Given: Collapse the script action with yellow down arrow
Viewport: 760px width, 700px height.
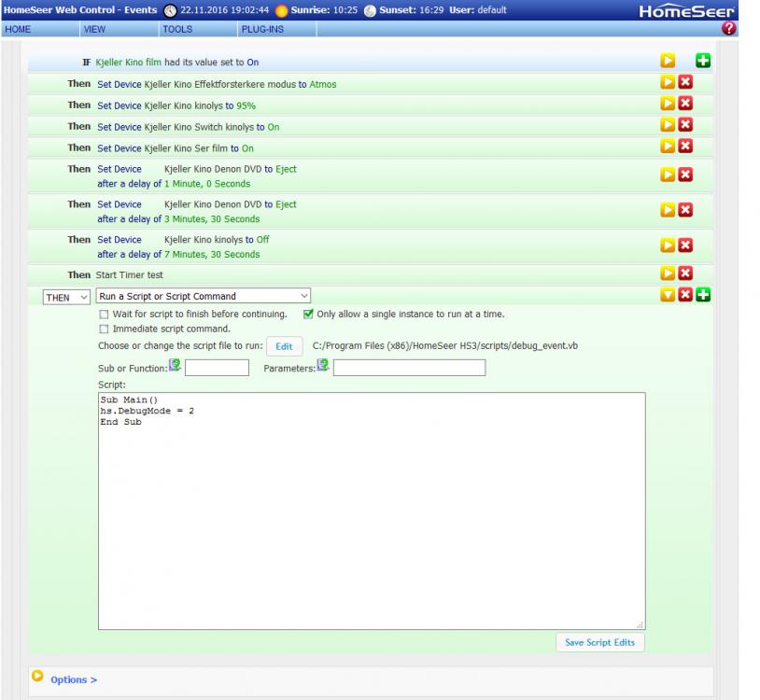Looking at the screenshot, I should point(668,295).
